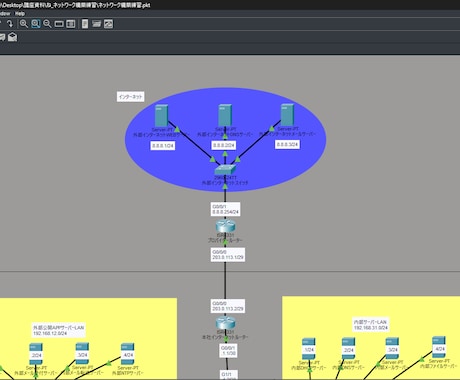This screenshot has height=380, width=460.
Task: Click the simple PDU envelope icon at left edge
Action: [2, 37]
